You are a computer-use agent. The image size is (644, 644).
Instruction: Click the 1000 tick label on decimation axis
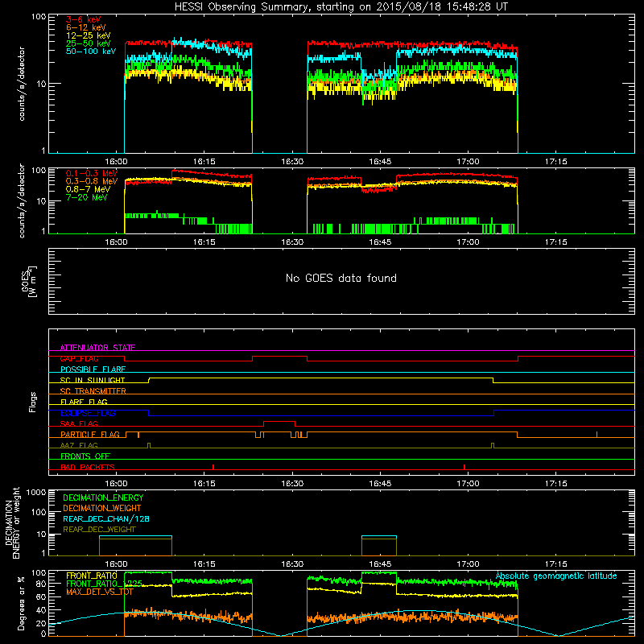pos(36,492)
